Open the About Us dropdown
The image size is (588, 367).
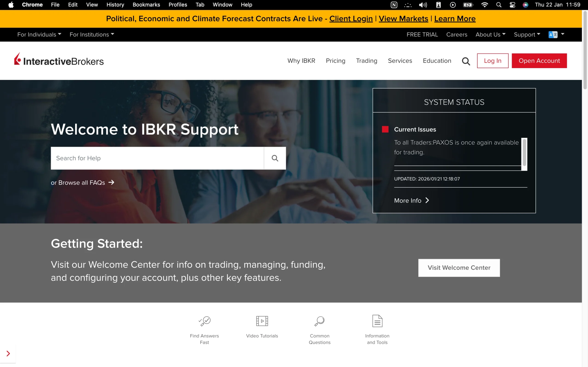point(490,34)
